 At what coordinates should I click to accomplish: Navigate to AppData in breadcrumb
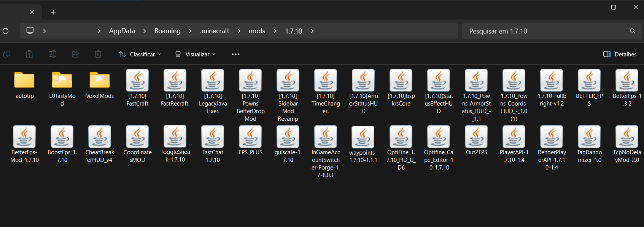pos(122,31)
